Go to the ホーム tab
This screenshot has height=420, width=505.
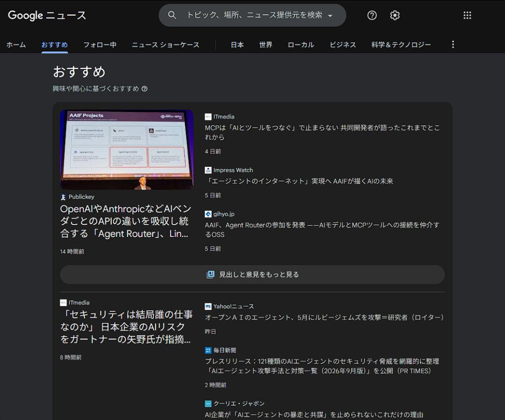(x=16, y=44)
